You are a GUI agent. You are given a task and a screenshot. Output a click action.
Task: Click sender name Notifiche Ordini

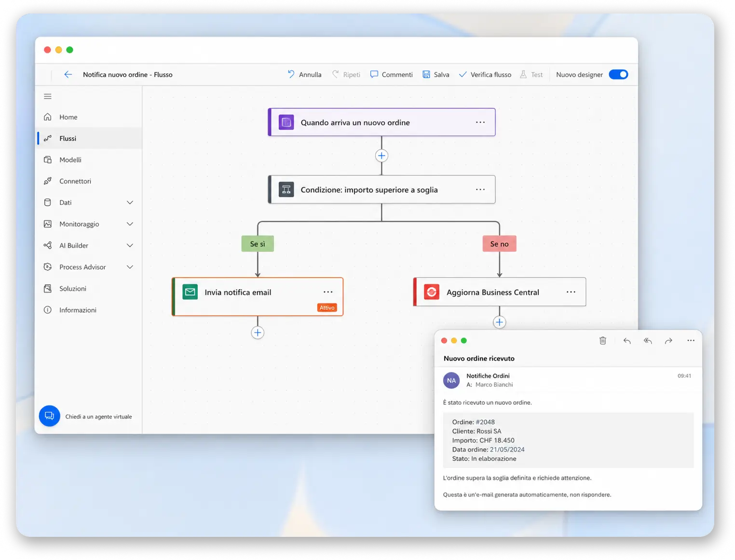pyautogui.click(x=488, y=376)
